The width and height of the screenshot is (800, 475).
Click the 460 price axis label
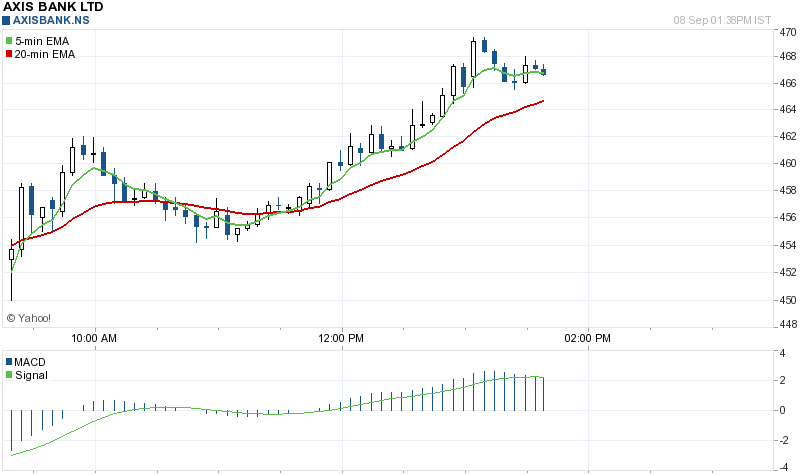click(x=788, y=163)
